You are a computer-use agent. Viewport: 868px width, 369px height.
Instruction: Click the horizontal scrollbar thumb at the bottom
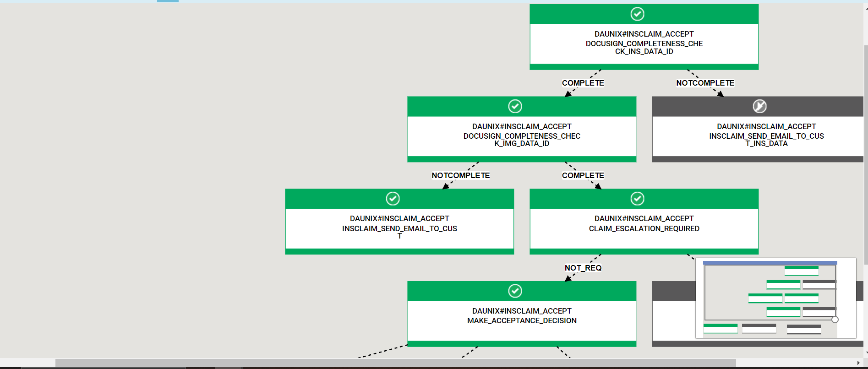(395, 363)
